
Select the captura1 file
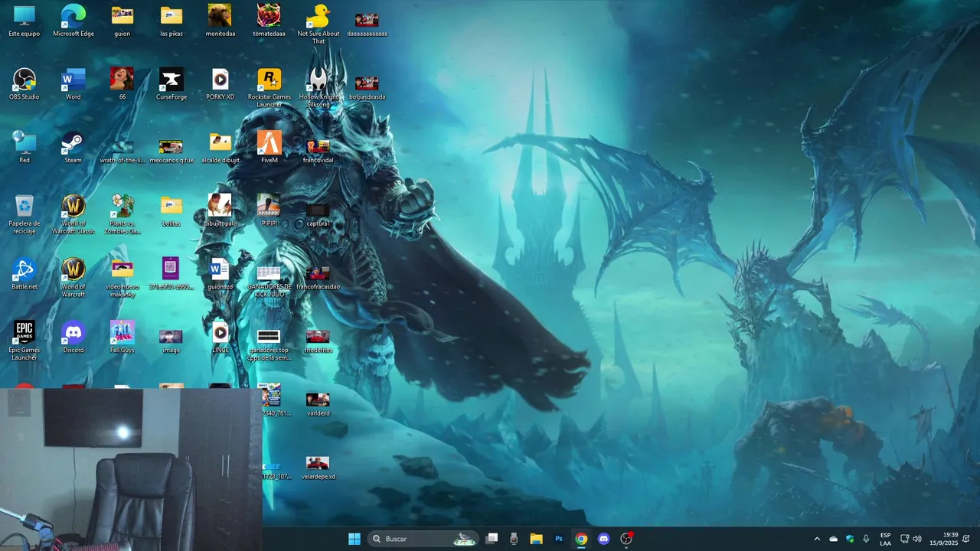318,214
